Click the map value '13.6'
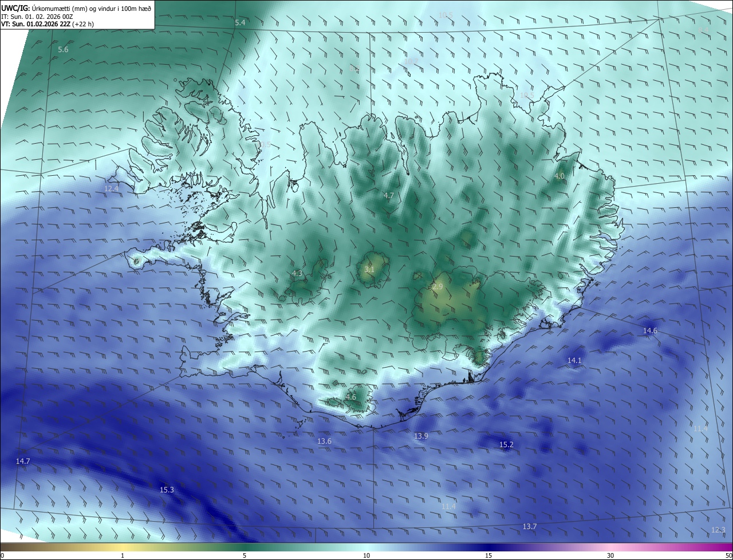The image size is (733, 560). [324, 441]
